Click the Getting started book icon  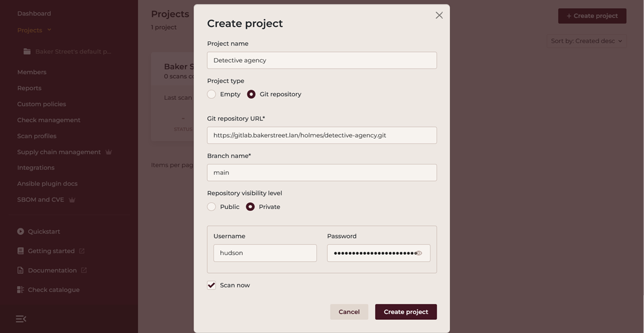tap(21, 251)
